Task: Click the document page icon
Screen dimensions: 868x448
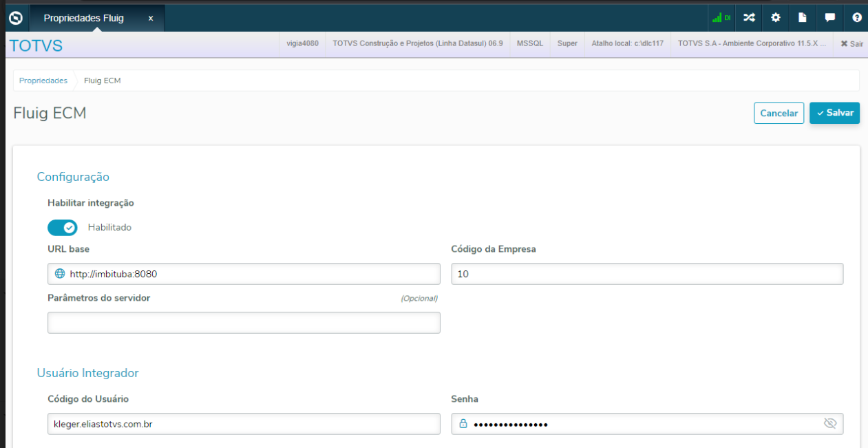Action: point(803,18)
